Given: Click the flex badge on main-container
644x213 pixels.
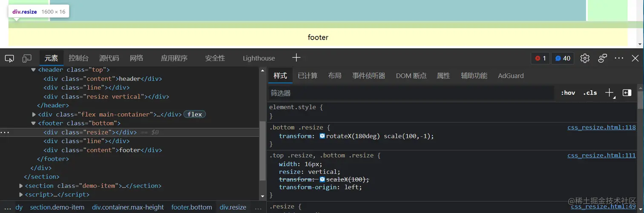Looking at the screenshot, I should point(195,114).
